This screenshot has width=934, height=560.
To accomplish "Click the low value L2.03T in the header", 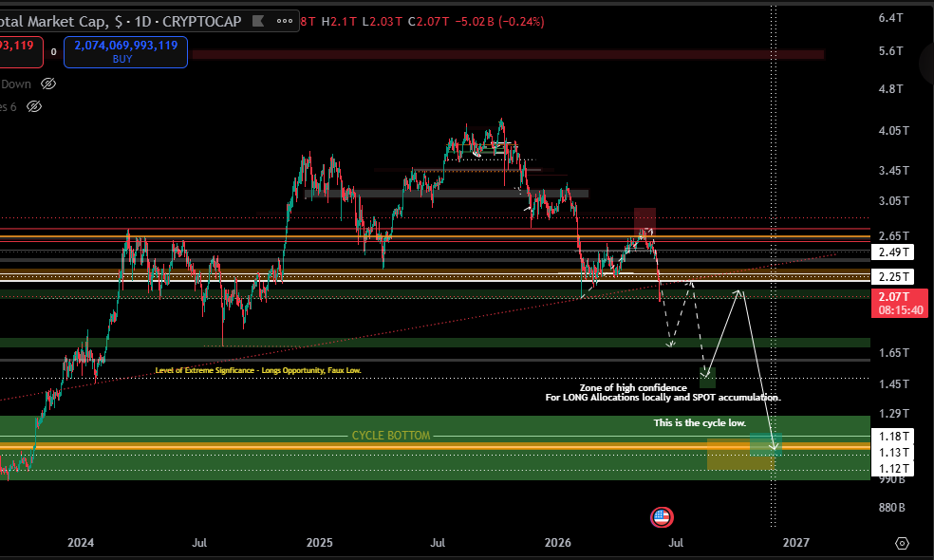I will click(x=383, y=22).
